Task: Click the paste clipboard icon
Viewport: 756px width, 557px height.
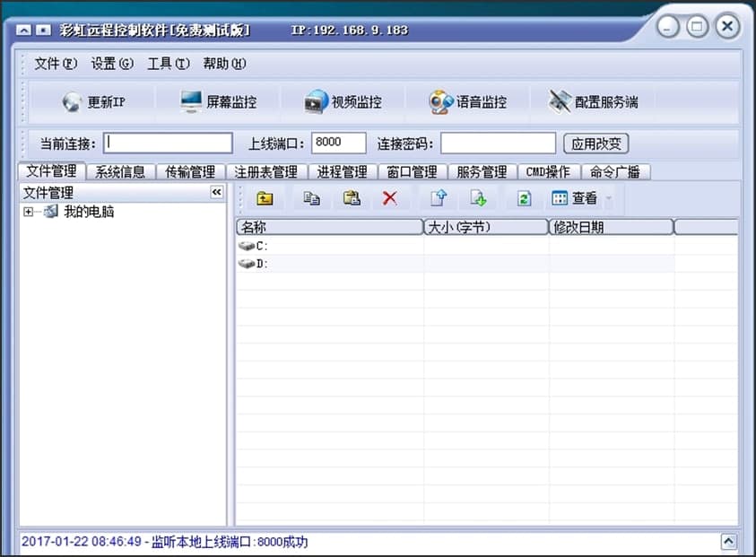Action: (x=352, y=198)
